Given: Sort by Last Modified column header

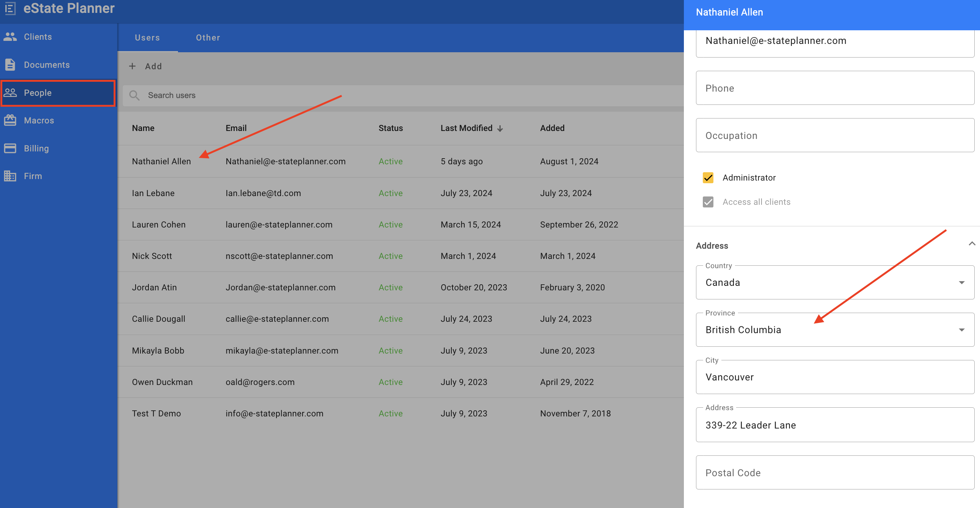Looking at the screenshot, I should (467, 128).
